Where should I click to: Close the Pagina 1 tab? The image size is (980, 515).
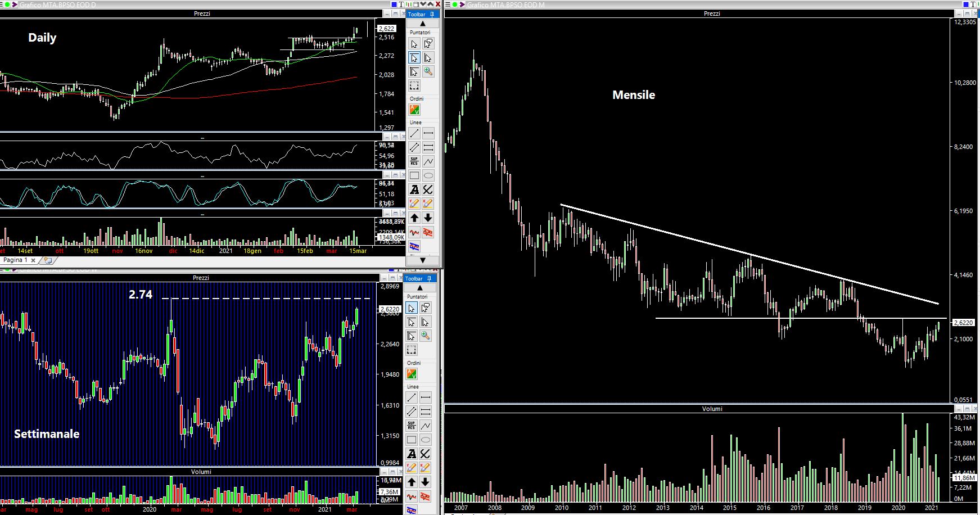point(33,261)
